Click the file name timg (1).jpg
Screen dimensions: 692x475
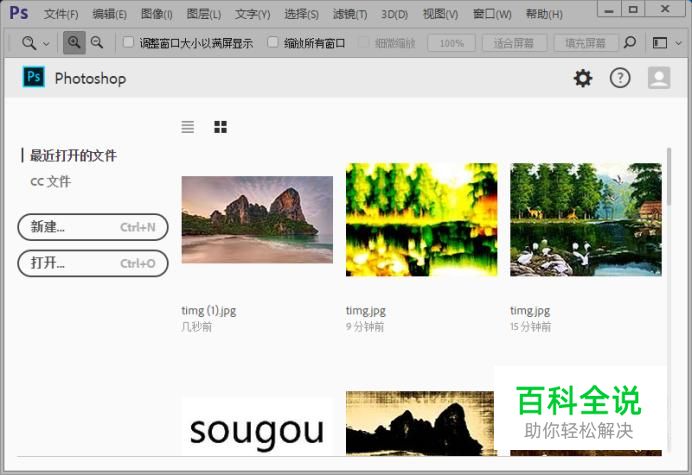[209, 311]
